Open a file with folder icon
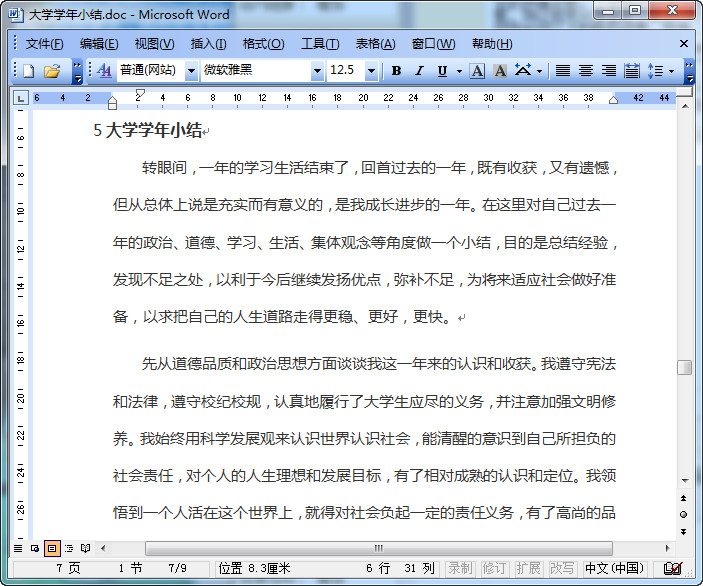The width and height of the screenshot is (703, 586). (x=52, y=71)
